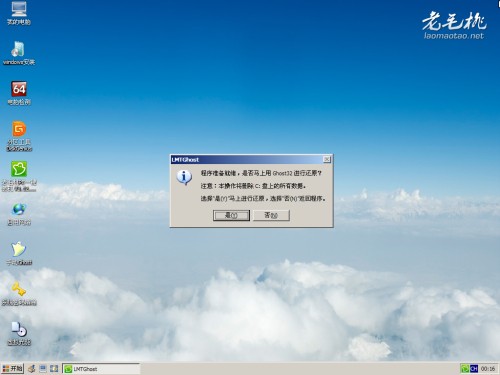500x375 pixels.
Task: Click the 是(Y) confirm button
Action: pyautogui.click(x=231, y=215)
